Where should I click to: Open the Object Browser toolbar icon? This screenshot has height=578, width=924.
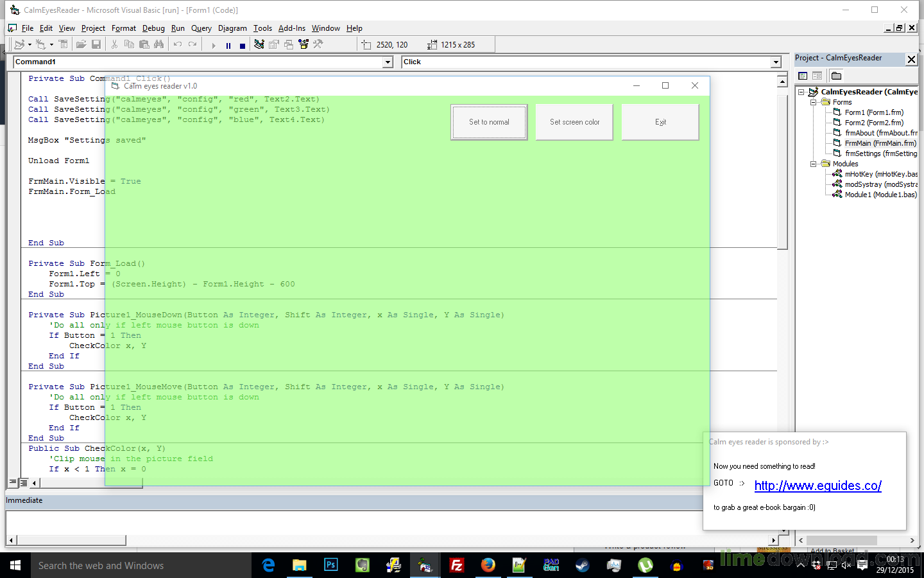[303, 44]
